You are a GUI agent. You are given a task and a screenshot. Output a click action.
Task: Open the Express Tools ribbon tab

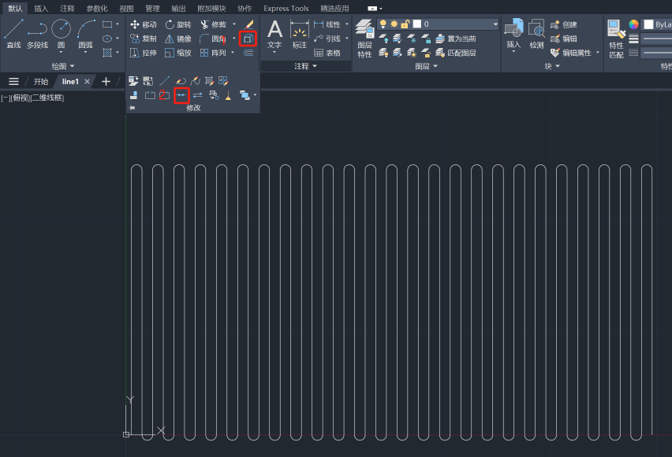[x=286, y=8]
